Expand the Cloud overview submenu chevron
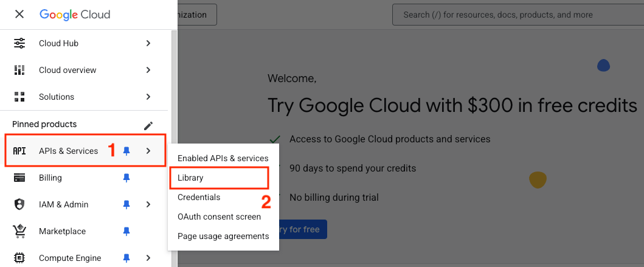Image resolution: width=644 pixels, height=267 pixels. [148, 70]
